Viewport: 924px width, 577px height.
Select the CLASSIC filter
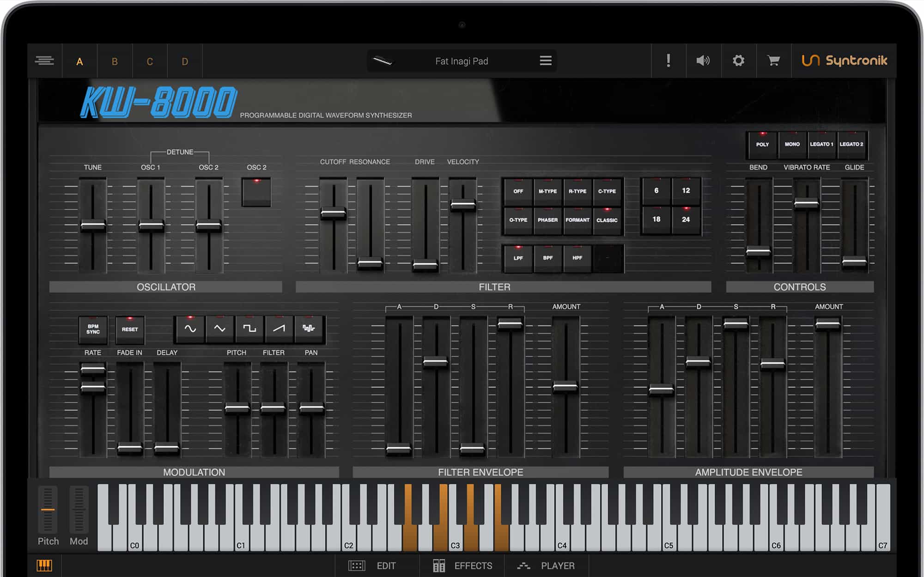pos(607,220)
